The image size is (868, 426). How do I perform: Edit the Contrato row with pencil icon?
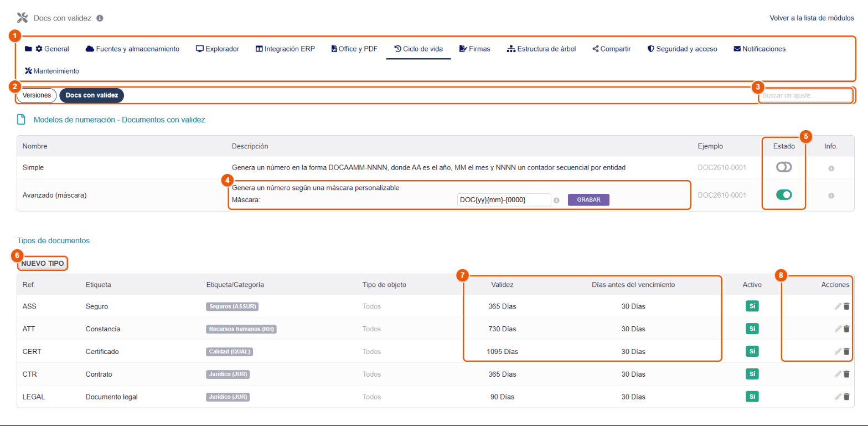coord(838,374)
